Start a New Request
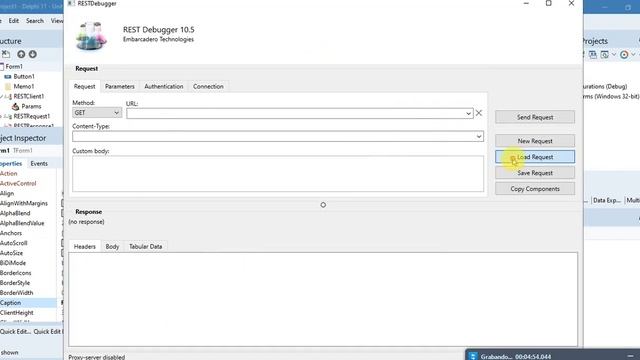The width and height of the screenshot is (640, 360). (535, 141)
